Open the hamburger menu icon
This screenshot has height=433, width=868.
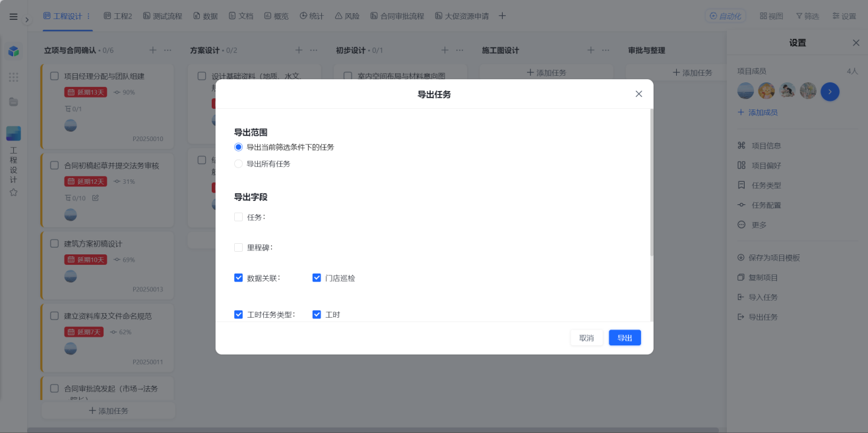pos(13,16)
